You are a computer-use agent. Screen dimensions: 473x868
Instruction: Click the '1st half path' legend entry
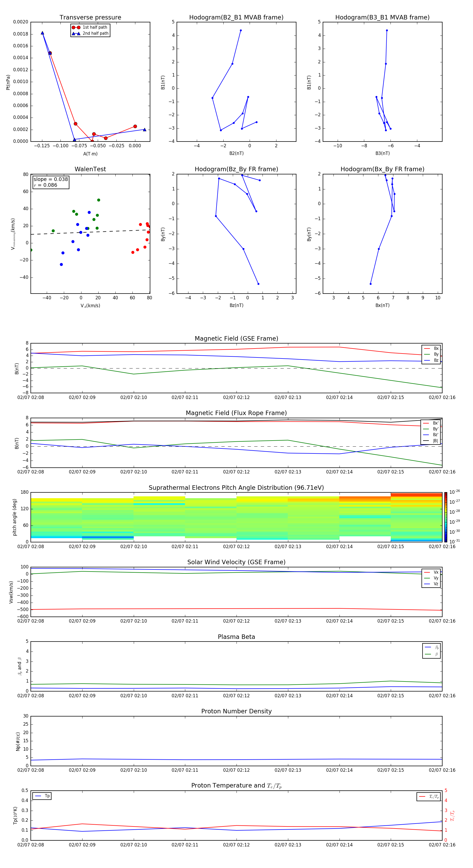point(90,27)
